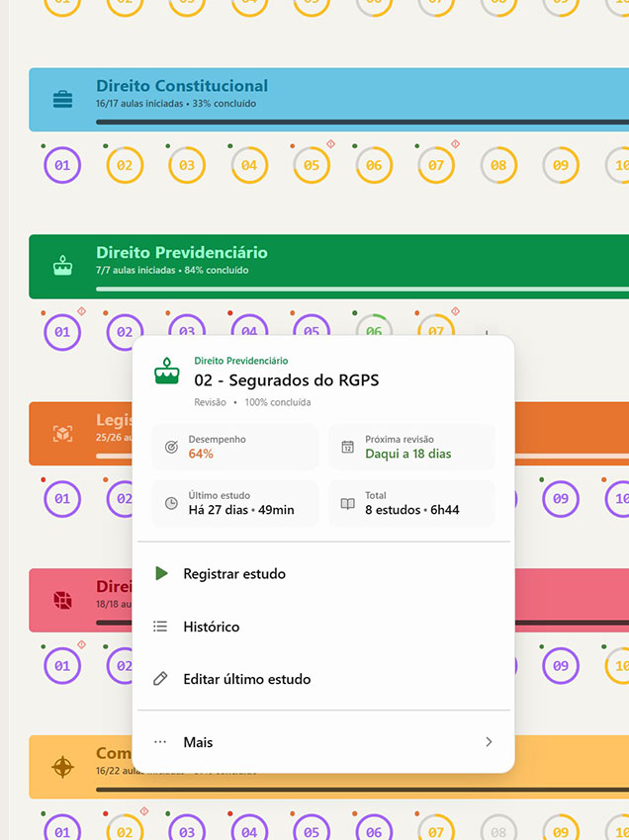Click the diamond alert above Previdenciário lesson 01
This screenshot has height=840, width=629.
[x=81, y=310]
